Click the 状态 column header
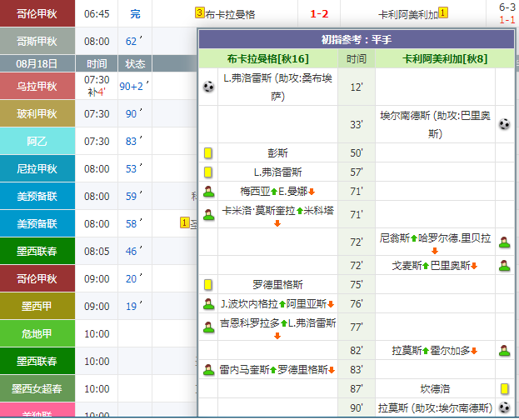This screenshot has height=420, width=519. 135,63
